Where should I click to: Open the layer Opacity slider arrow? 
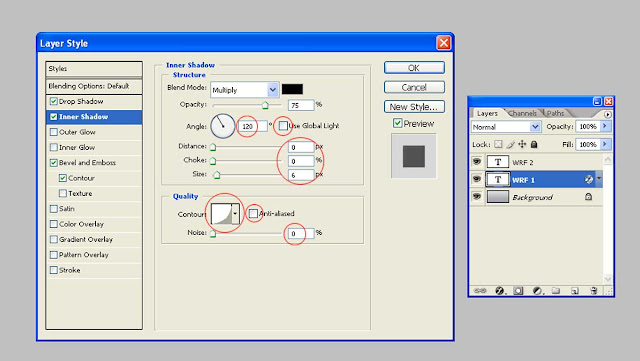pos(605,126)
